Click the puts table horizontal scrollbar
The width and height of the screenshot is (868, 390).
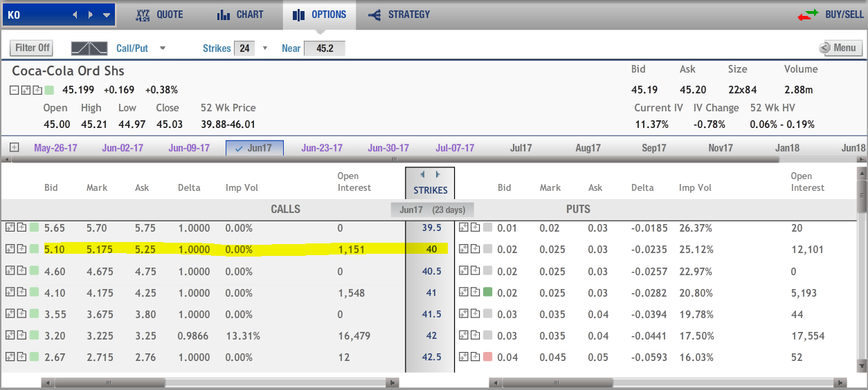pos(669,382)
